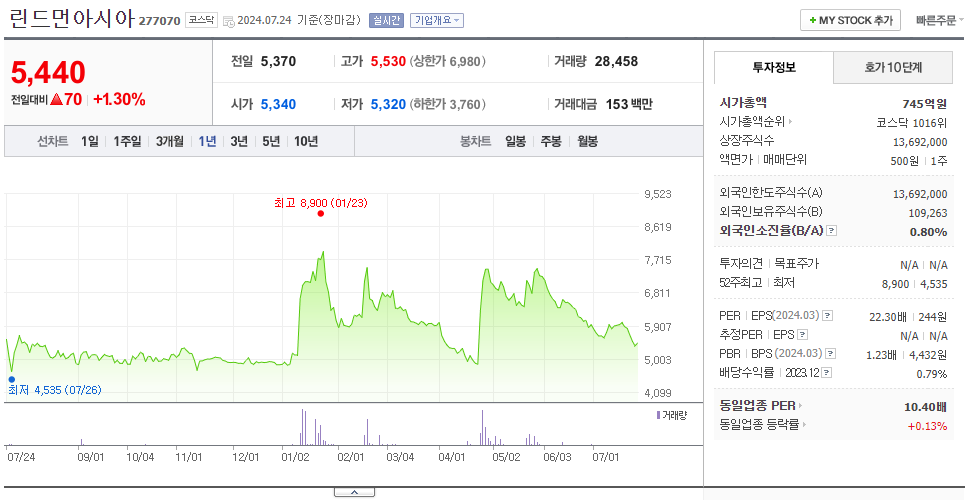
Task: Select 1일 line chart period
Action: coord(90,141)
